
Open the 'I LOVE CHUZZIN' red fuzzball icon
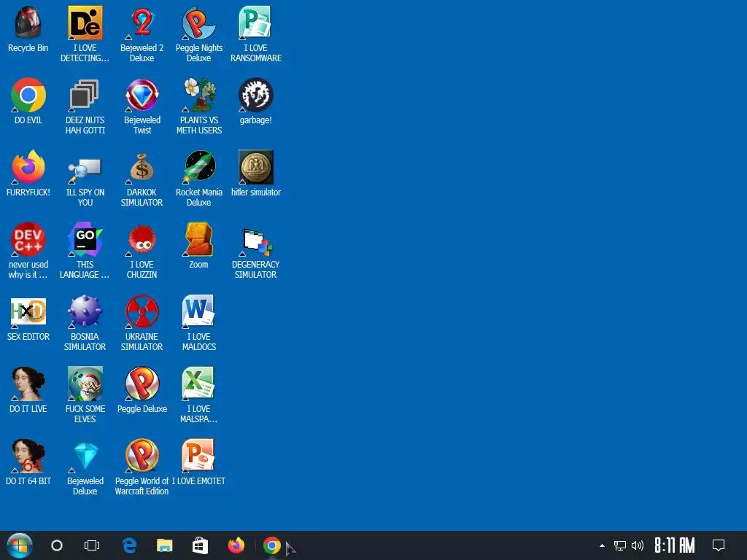click(142, 239)
